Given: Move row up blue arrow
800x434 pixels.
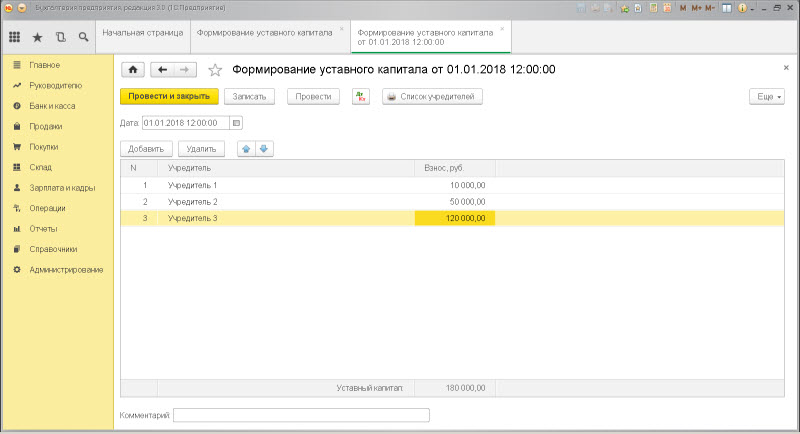Looking at the screenshot, I should (246, 149).
